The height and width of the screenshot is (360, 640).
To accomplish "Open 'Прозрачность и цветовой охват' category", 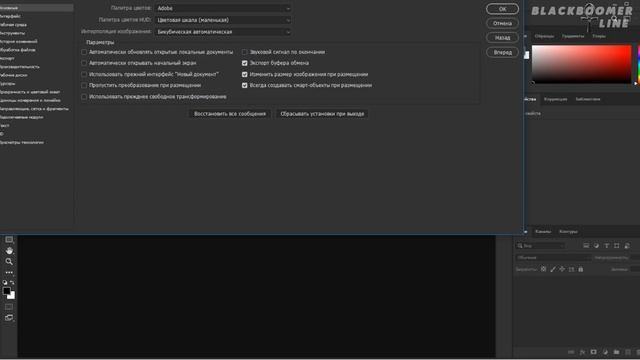I will 30,92.
